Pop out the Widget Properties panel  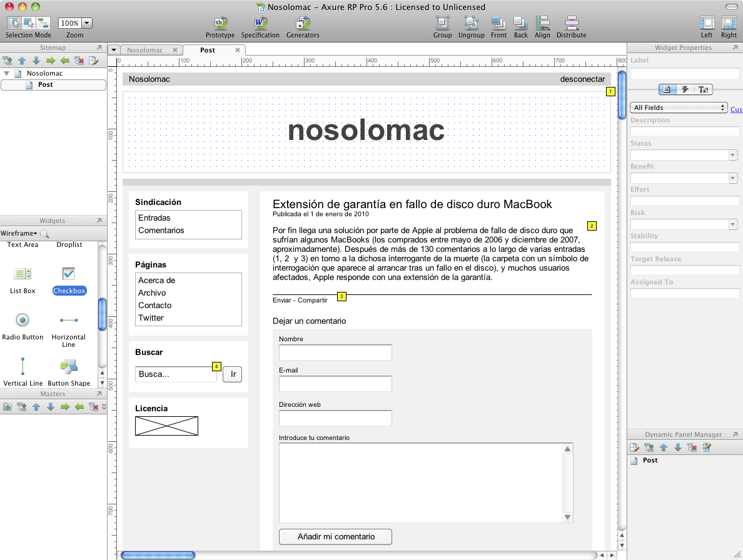click(x=735, y=47)
